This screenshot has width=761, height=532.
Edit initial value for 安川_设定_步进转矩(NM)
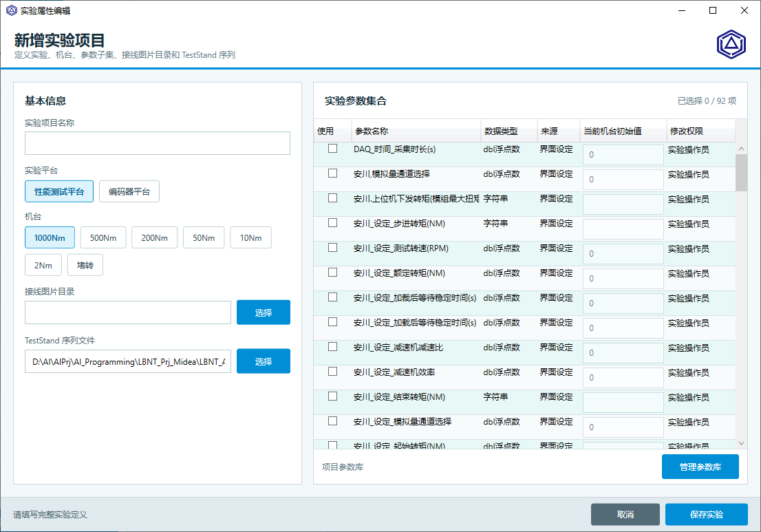coord(623,229)
